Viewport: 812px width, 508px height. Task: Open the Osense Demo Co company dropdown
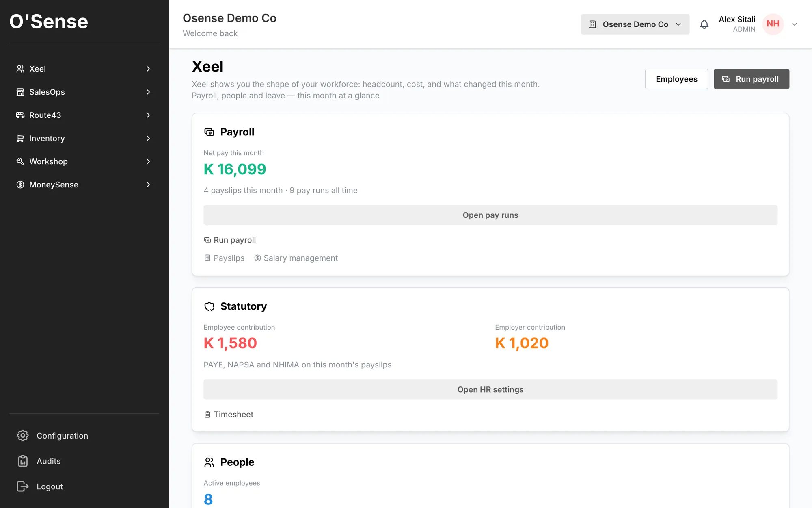point(635,24)
